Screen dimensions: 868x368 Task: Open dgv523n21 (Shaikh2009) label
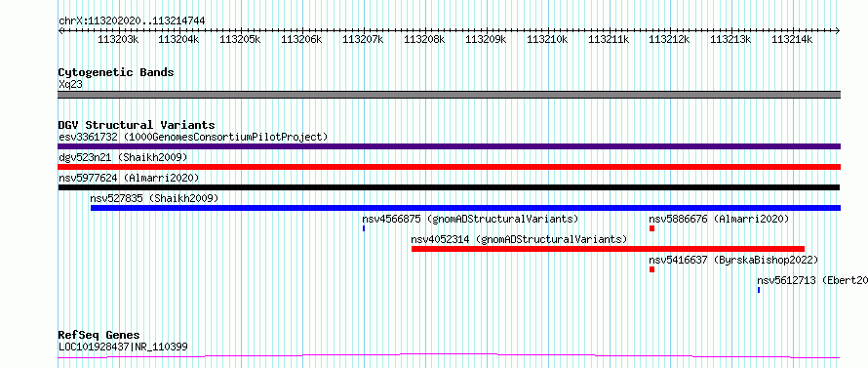123,157
